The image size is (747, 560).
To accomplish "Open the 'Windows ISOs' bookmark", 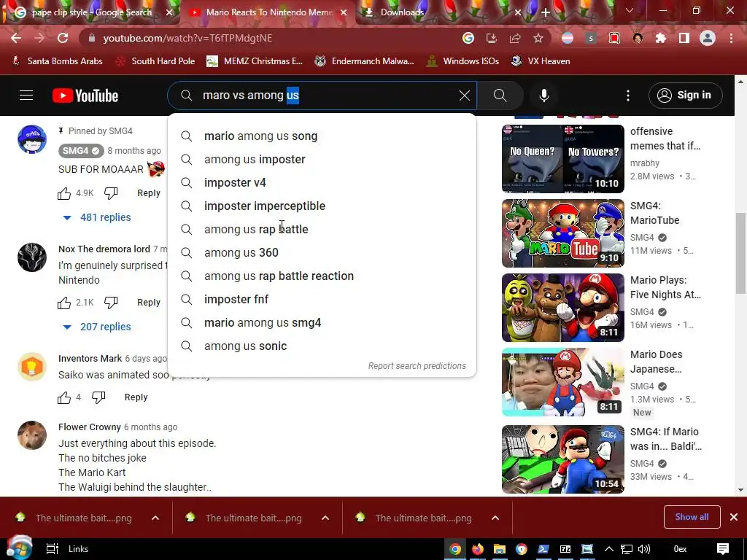I will pos(463,61).
